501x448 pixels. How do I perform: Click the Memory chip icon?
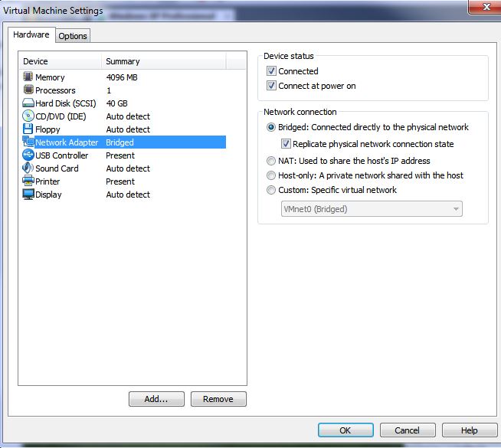click(28, 77)
